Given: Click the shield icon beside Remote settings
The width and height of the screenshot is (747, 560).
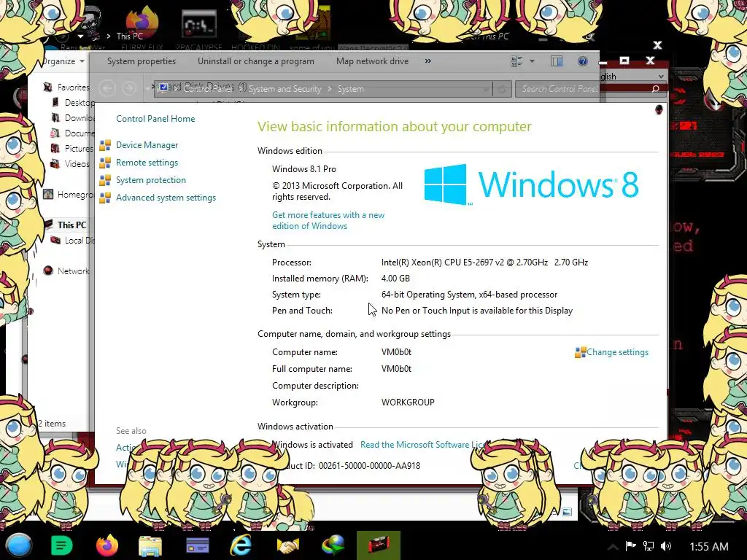Looking at the screenshot, I should coord(105,163).
